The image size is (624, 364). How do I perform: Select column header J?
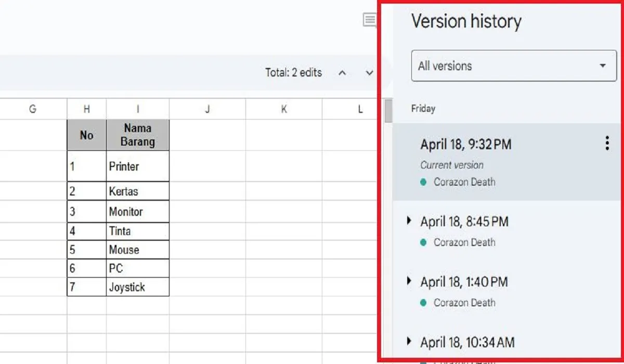pyautogui.click(x=207, y=109)
